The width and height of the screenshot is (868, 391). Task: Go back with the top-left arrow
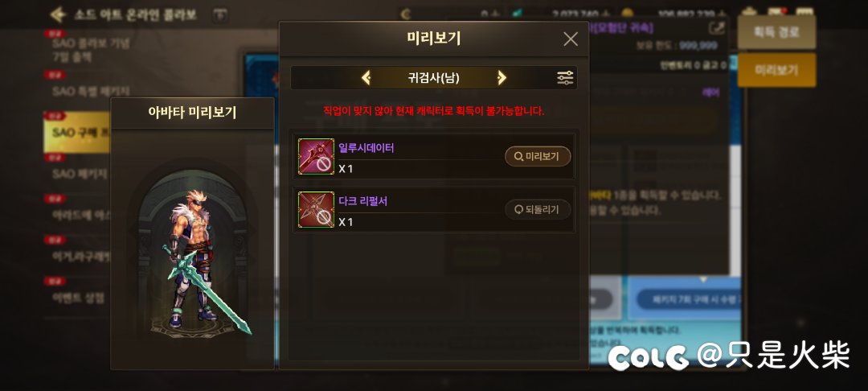pos(58,14)
